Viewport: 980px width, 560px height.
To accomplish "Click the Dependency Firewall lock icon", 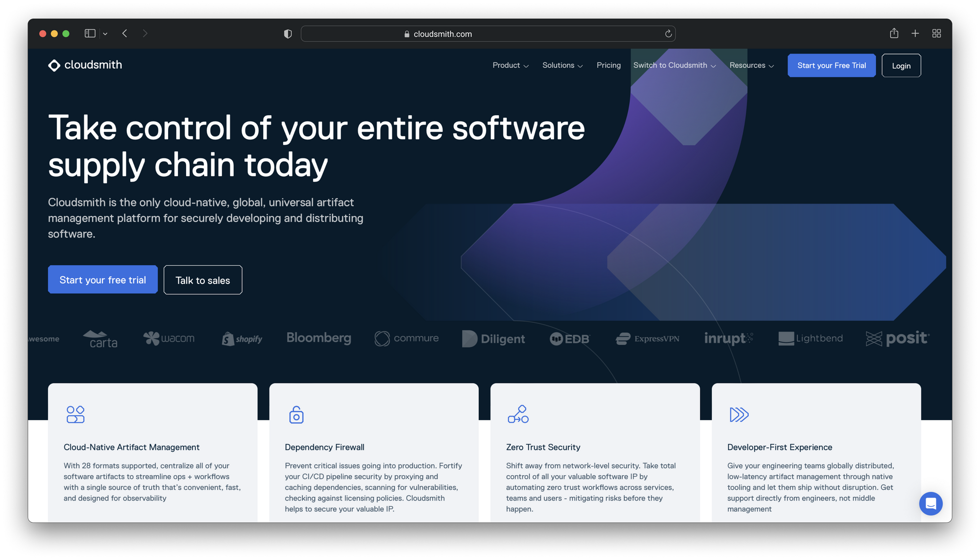I will (x=296, y=414).
